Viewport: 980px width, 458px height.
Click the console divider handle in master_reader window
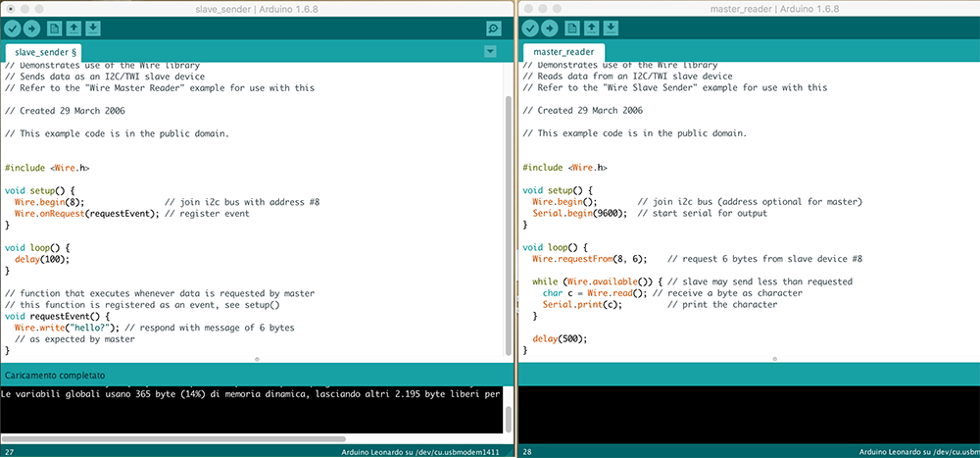(x=775, y=359)
